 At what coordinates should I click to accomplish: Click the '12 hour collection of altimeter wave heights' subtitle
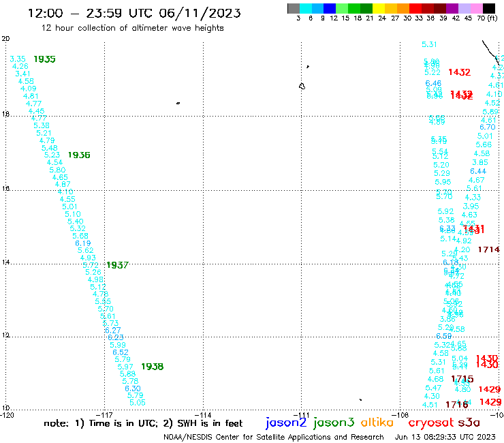click(x=132, y=28)
